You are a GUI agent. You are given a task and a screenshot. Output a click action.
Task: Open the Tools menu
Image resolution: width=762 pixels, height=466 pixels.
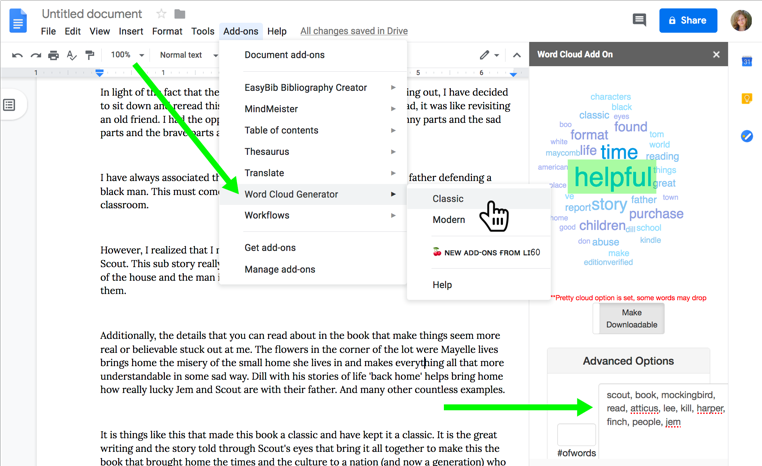[203, 31]
